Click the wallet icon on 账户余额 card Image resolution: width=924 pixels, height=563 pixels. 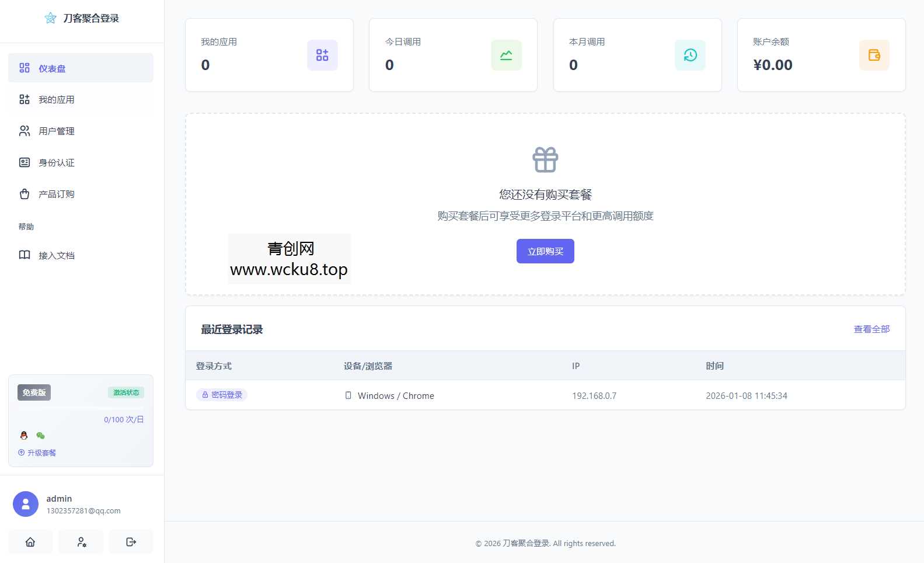874,55
